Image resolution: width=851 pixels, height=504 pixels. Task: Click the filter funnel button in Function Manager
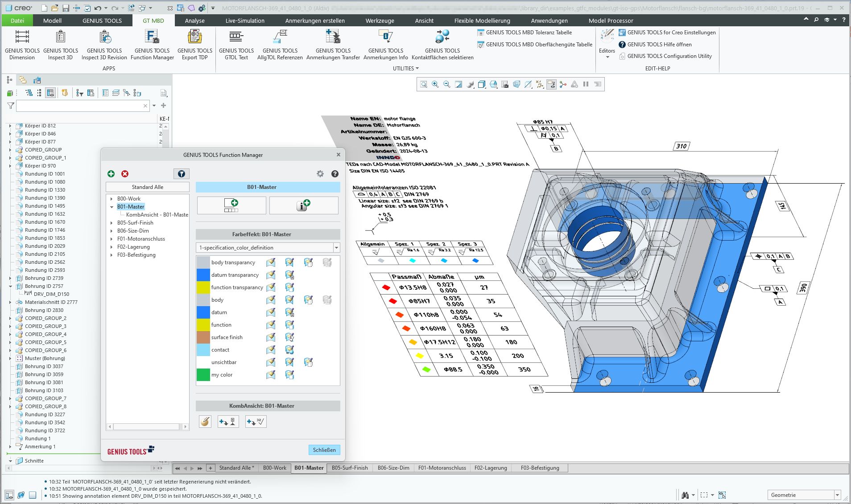(x=182, y=174)
